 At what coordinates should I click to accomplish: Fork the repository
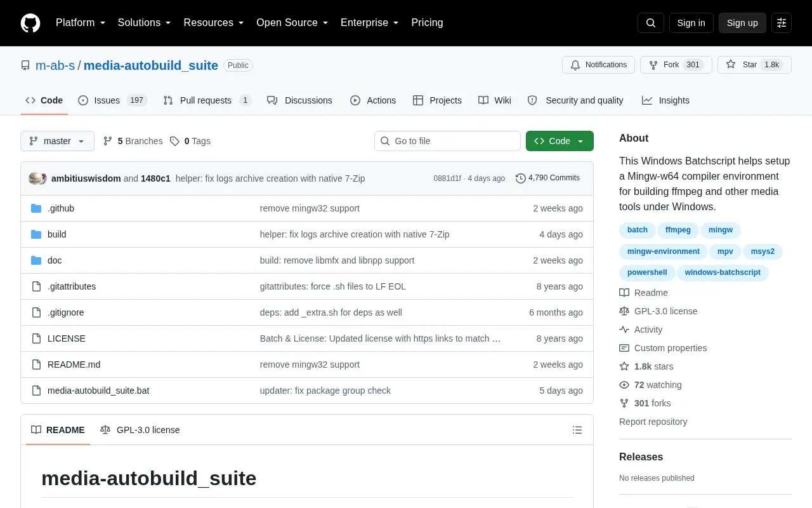pyautogui.click(x=676, y=65)
